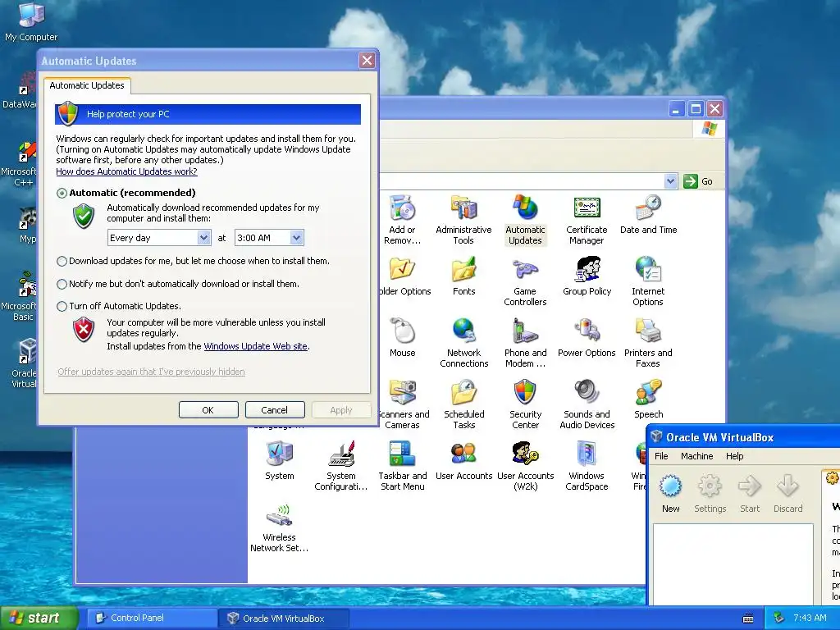This screenshot has width=840, height=630.
Task: Open Windows Update Web site link
Action: 256,346
